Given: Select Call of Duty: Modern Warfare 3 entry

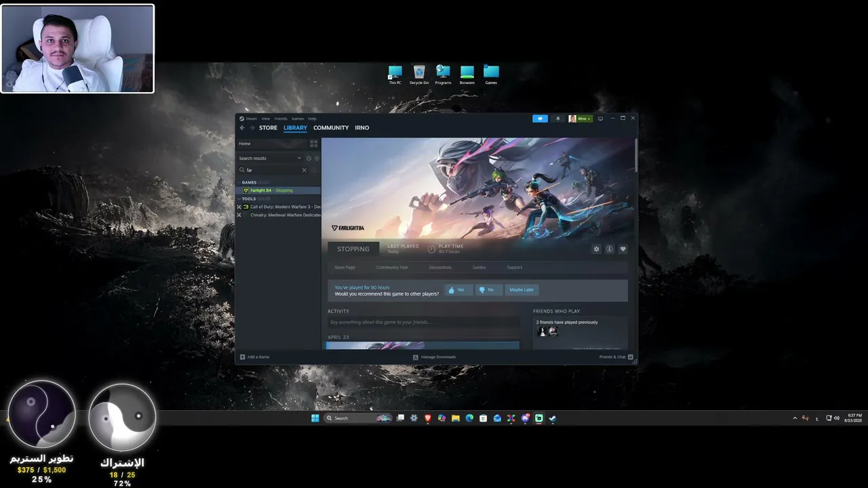Looking at the screenshot, I should pyautogui.click(x=278, y=207).
